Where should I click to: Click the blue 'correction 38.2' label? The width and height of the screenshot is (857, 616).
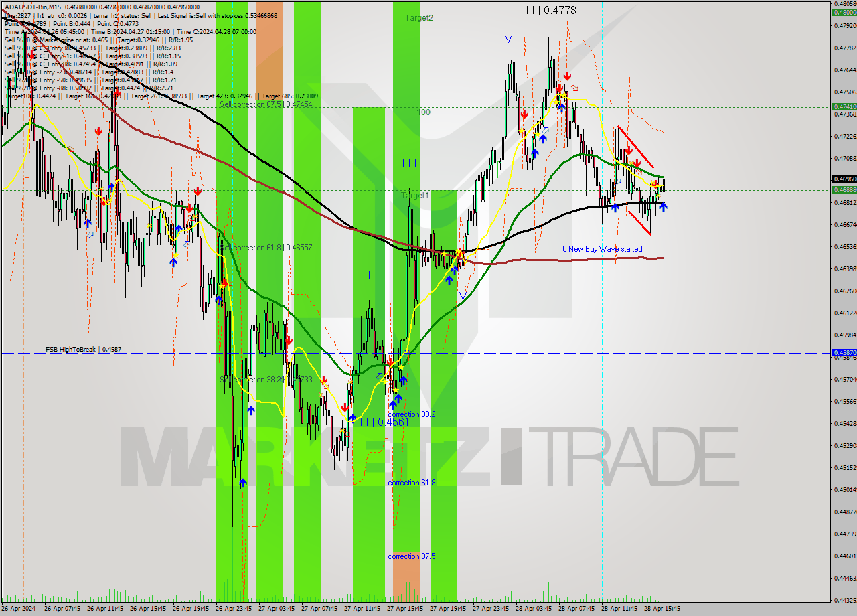[x=412, y=414]
